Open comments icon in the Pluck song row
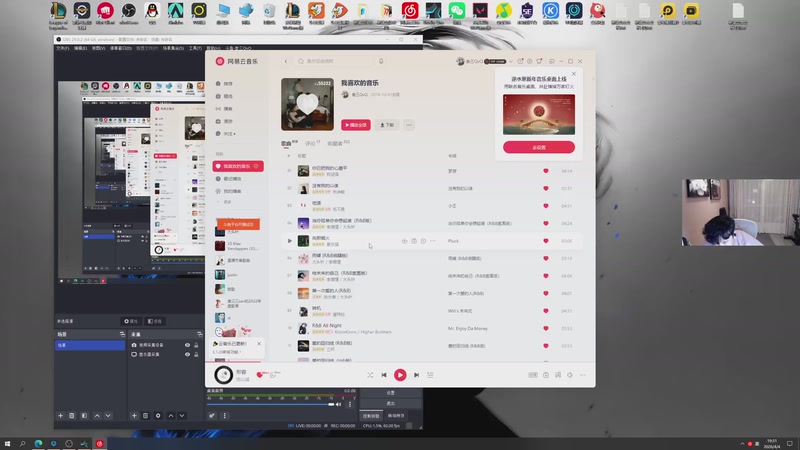Screen dimensions: 800x450 [x=423, y=241]
